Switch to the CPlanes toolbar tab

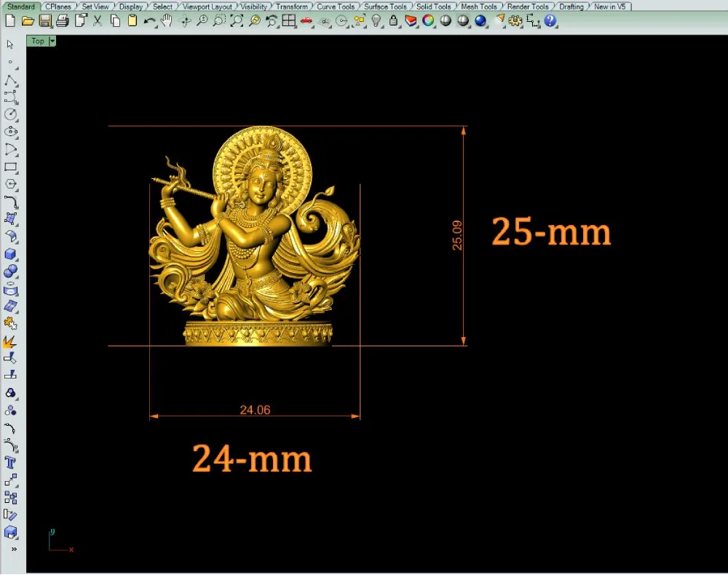pos(58,7)
